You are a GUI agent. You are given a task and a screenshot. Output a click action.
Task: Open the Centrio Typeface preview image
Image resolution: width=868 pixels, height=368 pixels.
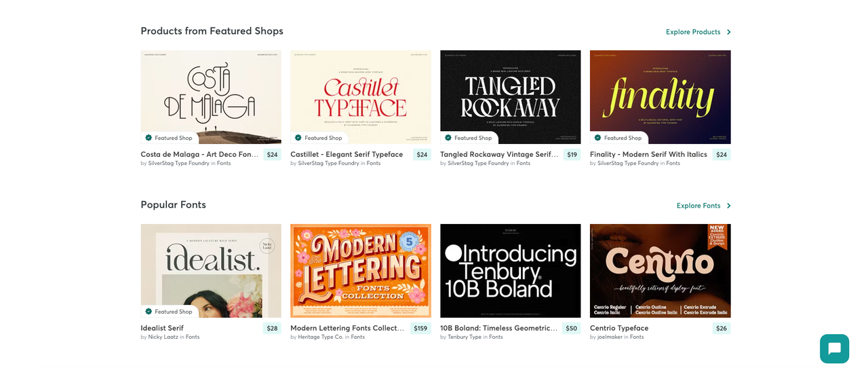pos(660,270)
